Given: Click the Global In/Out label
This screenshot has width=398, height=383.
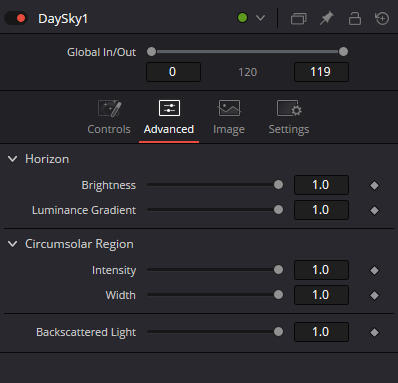Looking at the screenshot, I should [101, 52].
